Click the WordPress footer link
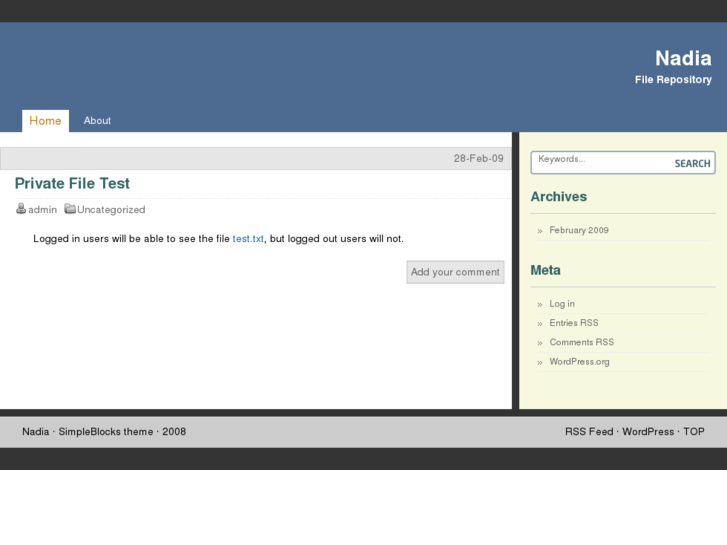The height and width of the screenshot is (545, 727). (x=648, y=432)
